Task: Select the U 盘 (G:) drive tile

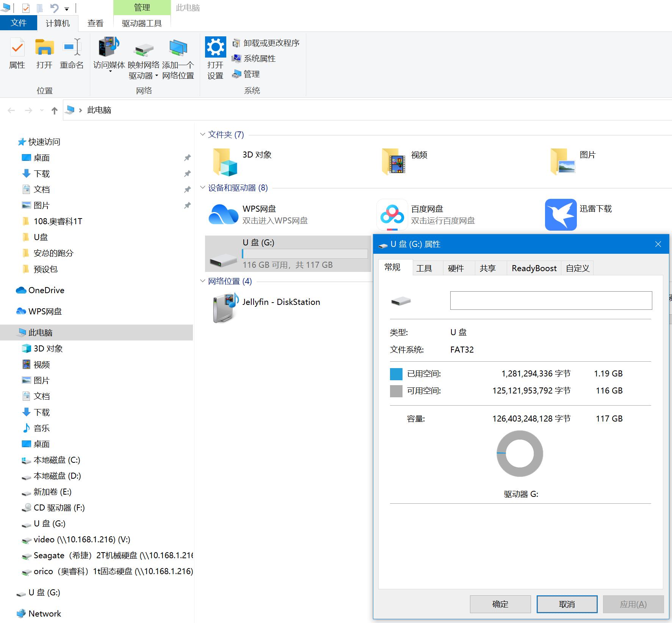Action: tap(288, 254)
